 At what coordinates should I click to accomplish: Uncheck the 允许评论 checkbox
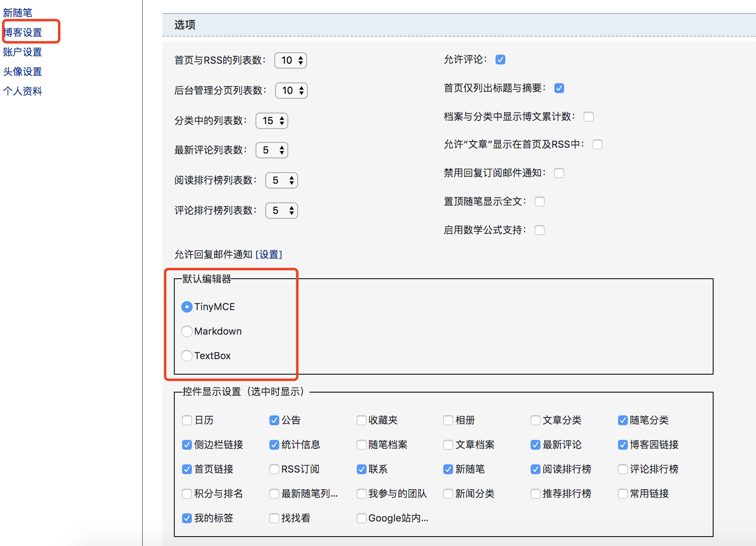(x=500, y=60)
